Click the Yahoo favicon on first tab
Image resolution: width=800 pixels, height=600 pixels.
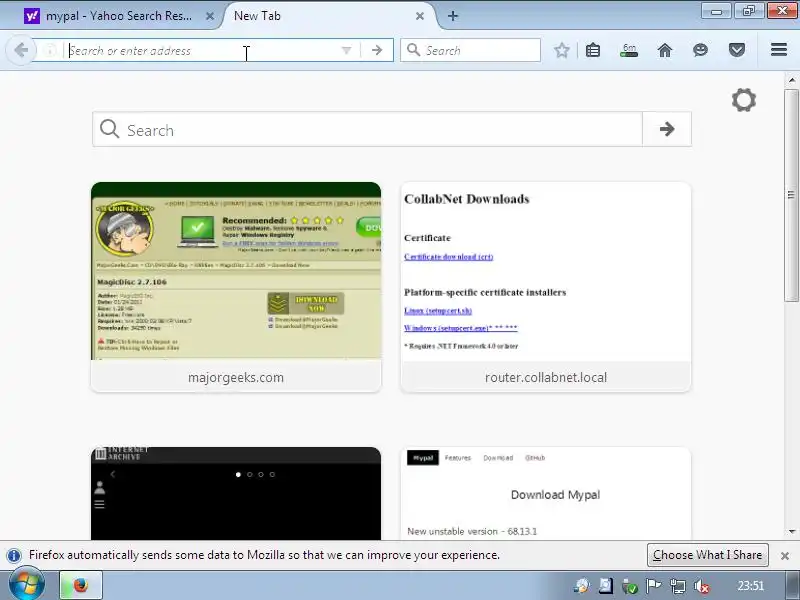32,16
